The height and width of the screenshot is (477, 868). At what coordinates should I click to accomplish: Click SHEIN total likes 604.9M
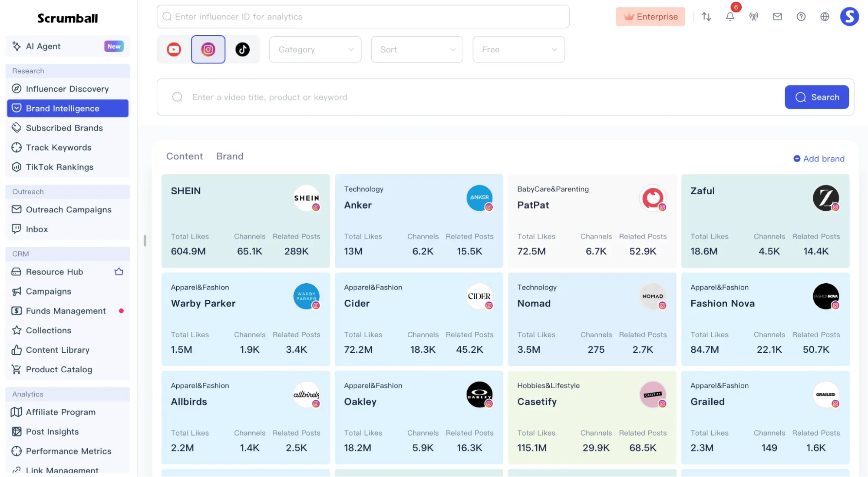(x=188, y=251)
